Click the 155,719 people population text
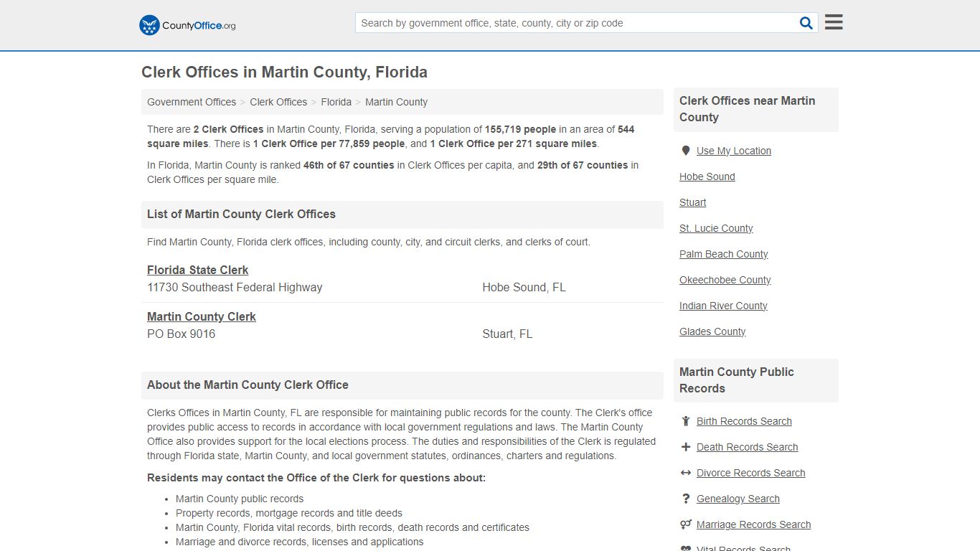 520,129
